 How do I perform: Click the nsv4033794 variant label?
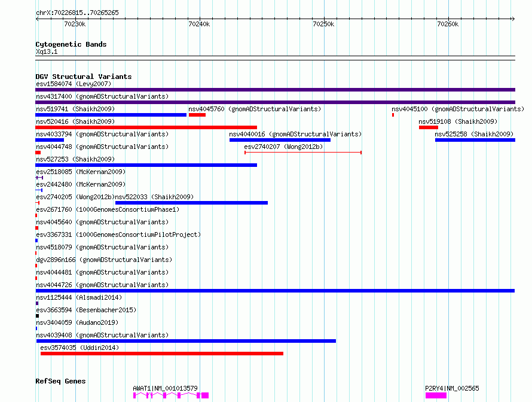click(x=102, y=134)
